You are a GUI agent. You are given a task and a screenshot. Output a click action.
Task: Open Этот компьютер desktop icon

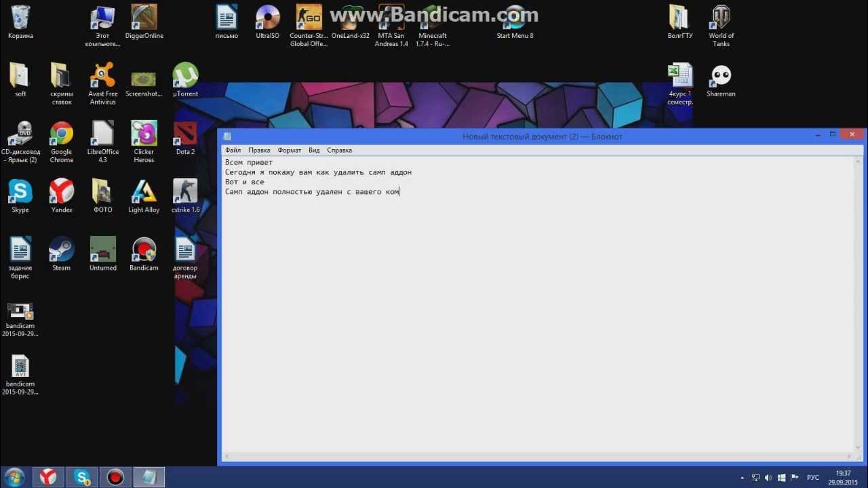point(102,26)
